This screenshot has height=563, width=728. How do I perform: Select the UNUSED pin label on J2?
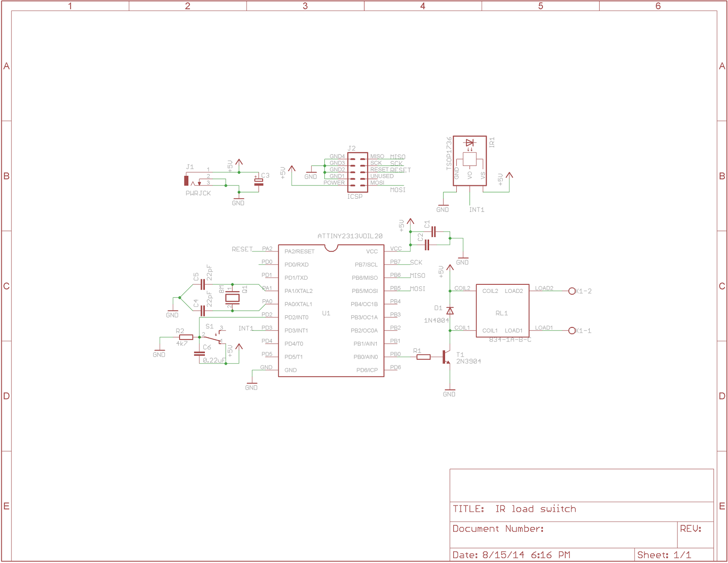[x=382, y=176]
